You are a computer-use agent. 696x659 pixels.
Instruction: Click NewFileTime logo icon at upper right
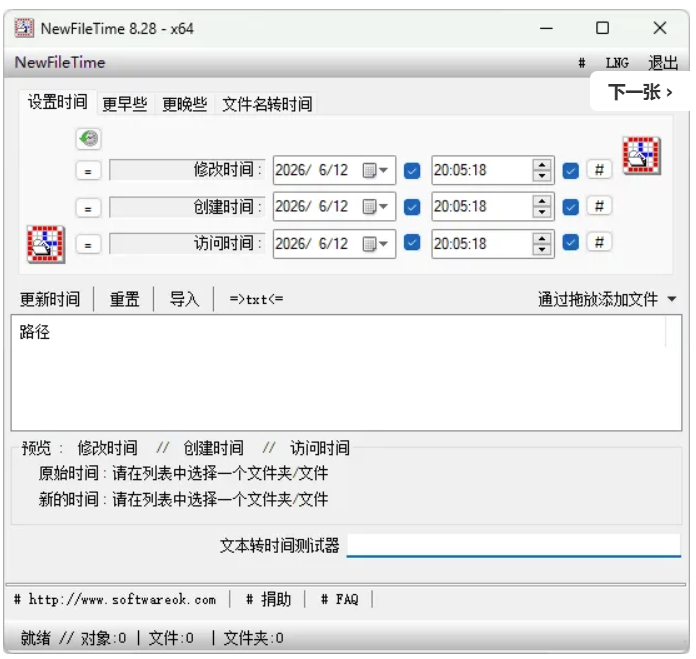coord(641,155)
